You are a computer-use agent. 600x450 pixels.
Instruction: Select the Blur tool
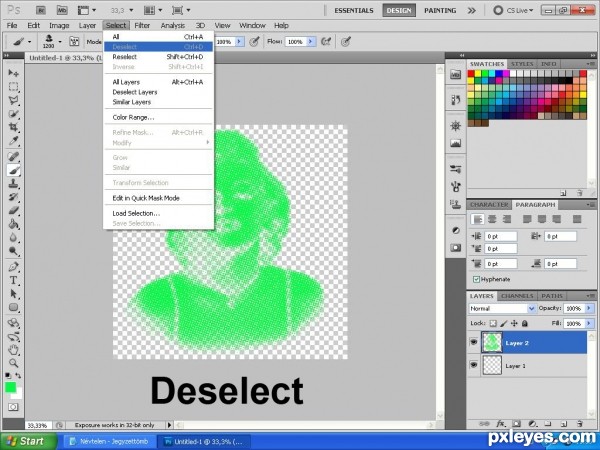coord(13,238)
